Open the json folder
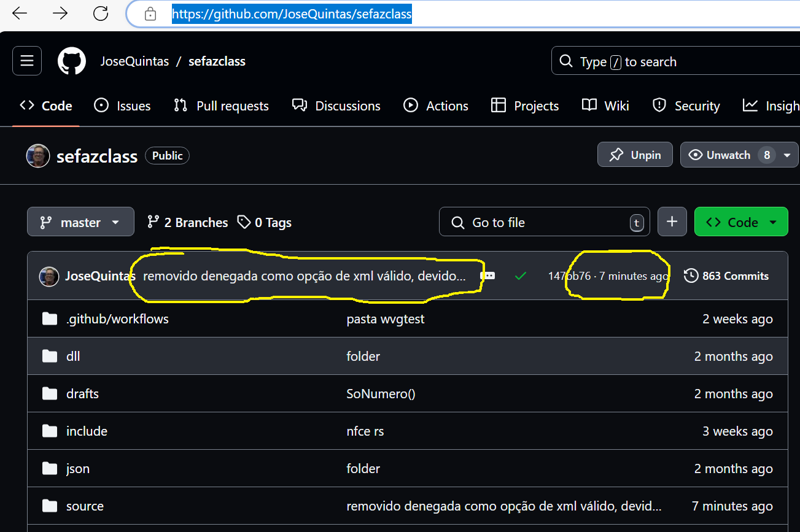The image size is (800, 532). [78, 469]
